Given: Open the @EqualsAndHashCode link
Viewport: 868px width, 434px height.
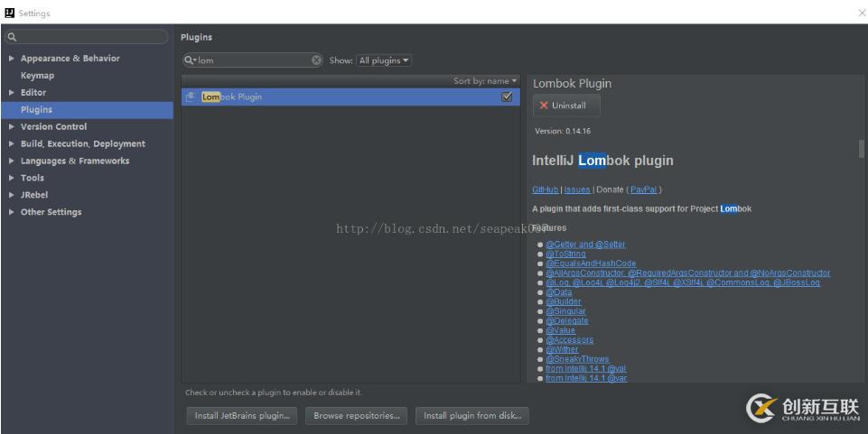Looking at the screenshot, I should coord(591,263).
